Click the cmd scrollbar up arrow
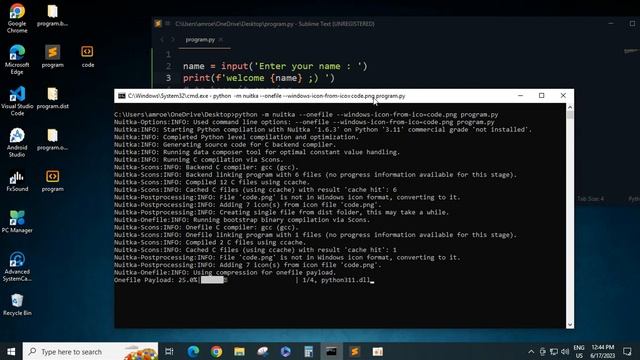 (x=570, y=107)
